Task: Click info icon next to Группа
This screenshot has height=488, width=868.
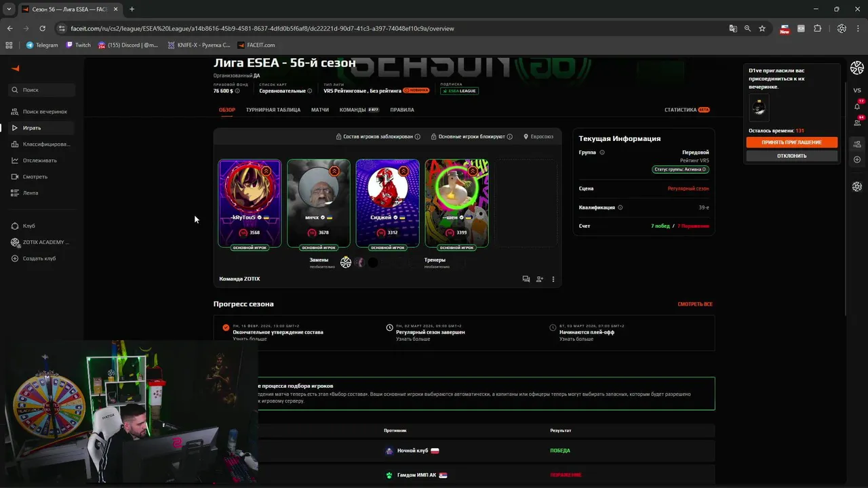Action: (x=602, y=152)
